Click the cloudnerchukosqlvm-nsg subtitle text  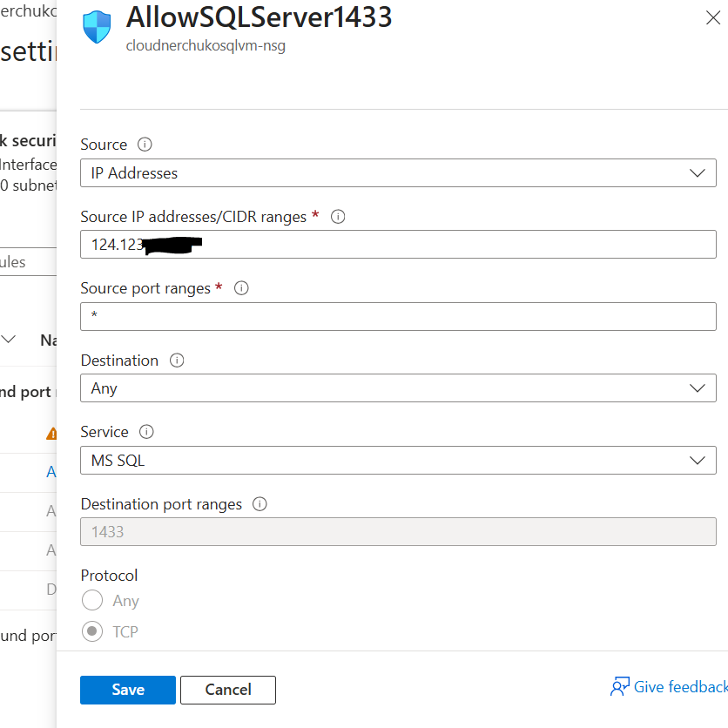coord(206,46)
